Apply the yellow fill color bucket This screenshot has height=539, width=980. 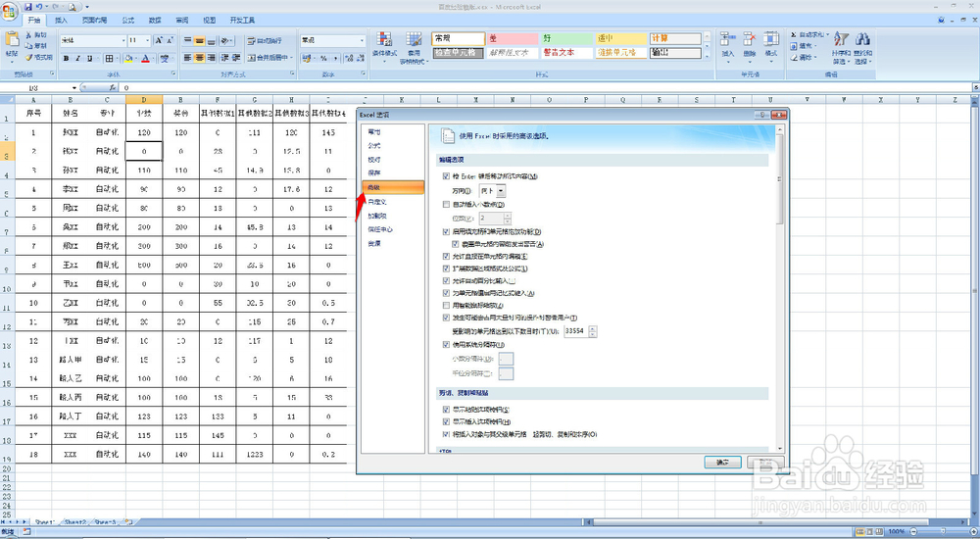click(x=128, y=58)
